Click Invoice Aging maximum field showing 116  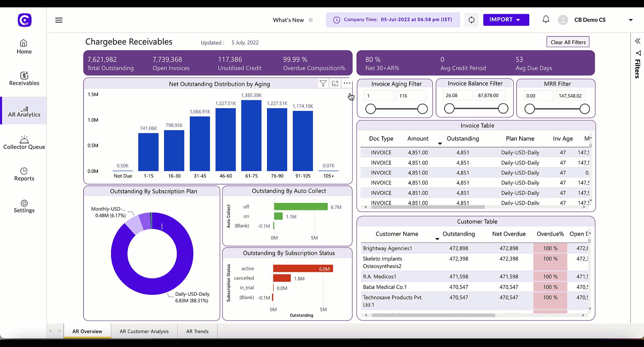(x=412, y=96)
